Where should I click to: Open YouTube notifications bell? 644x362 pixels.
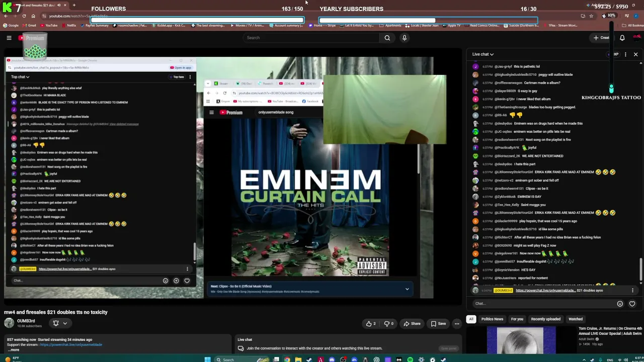(622, 38)
